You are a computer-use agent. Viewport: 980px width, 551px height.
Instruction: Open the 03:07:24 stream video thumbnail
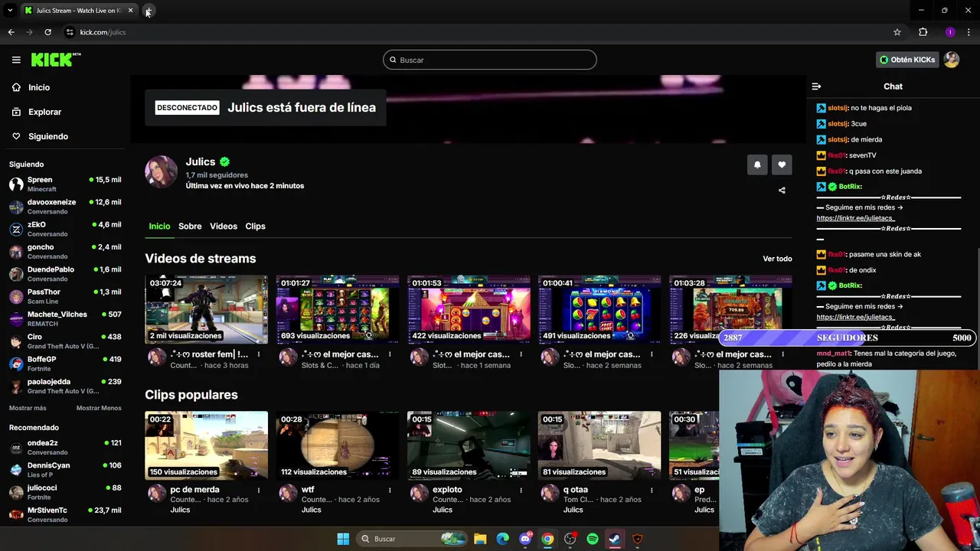coord(207,309)
